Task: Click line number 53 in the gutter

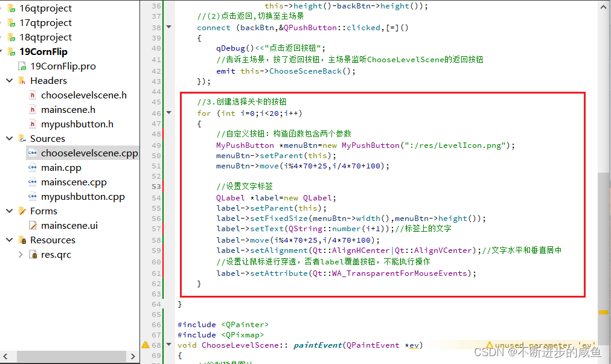Action: point(156,187)
